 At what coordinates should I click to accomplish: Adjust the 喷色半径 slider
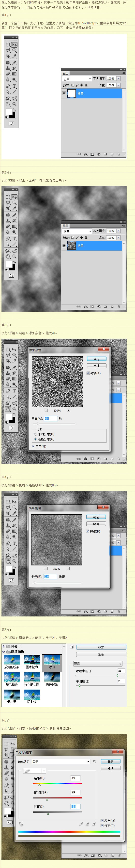pyautogui.click(x=118, y=675)
